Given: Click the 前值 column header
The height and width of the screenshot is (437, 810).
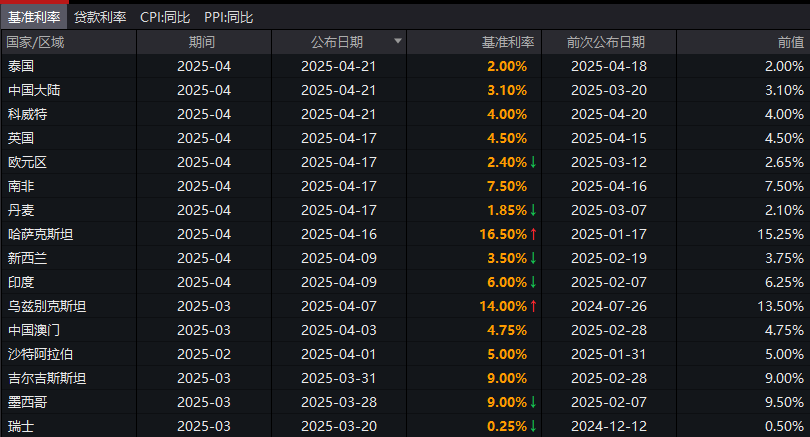Looking at the screenshot, I should 790,42.
